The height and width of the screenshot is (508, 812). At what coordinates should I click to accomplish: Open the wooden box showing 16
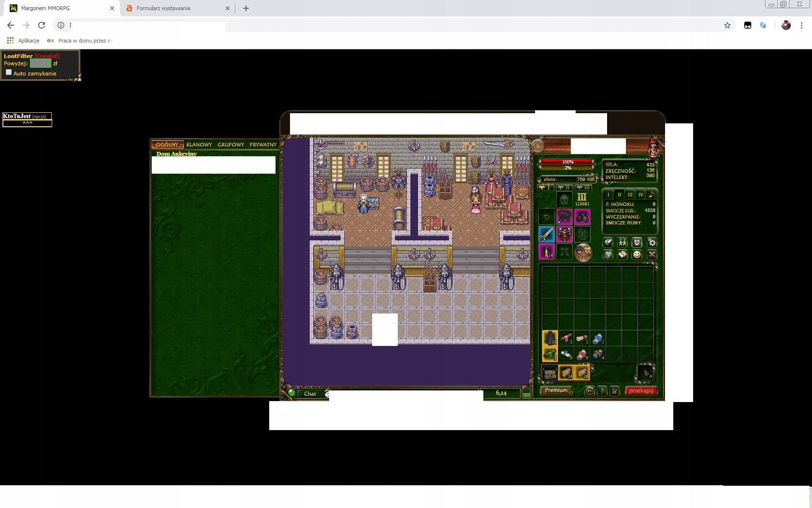pos(582,372)
